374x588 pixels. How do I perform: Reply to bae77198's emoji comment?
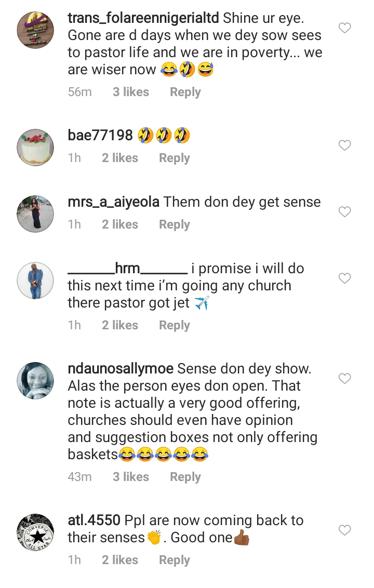coord(174,158)
